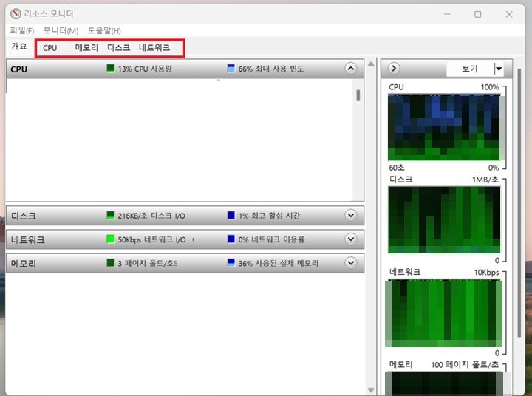Expand the 네트워크 section chevron

tap(351, 239)
